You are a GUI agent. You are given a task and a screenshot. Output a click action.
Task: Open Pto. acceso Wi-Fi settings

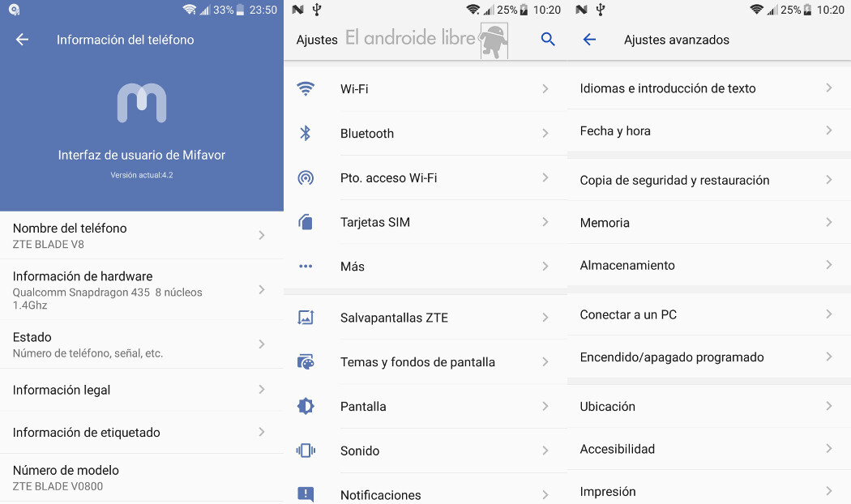(425, 178)
